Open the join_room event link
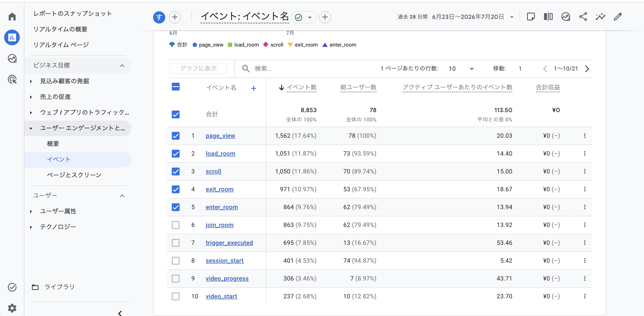 click(220, 225)
